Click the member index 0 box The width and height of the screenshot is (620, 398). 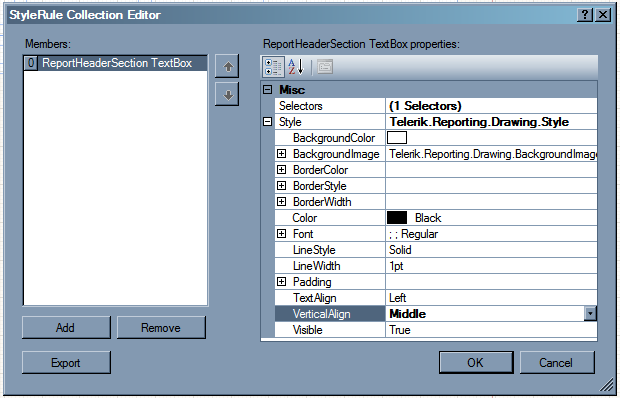click(x=31, y=63)
